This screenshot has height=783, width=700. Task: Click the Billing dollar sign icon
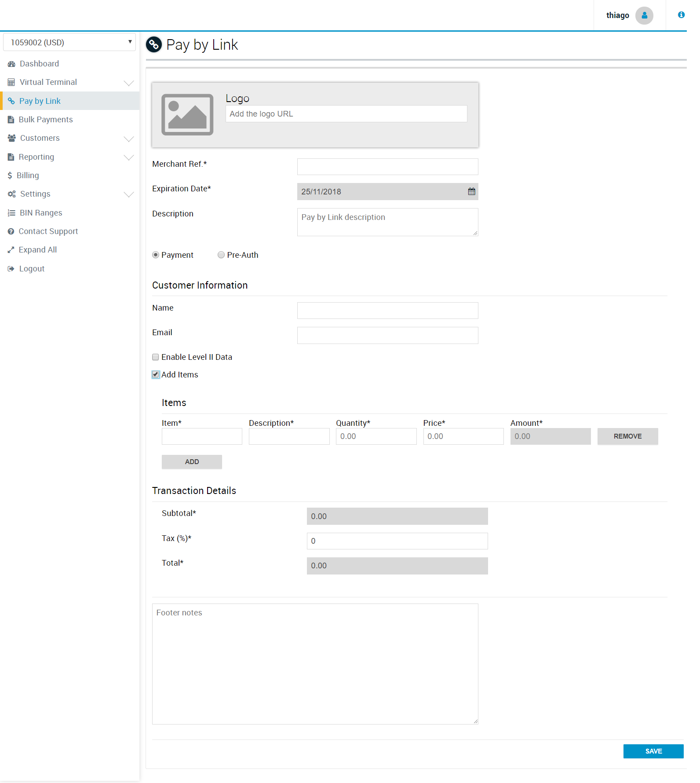10,176
